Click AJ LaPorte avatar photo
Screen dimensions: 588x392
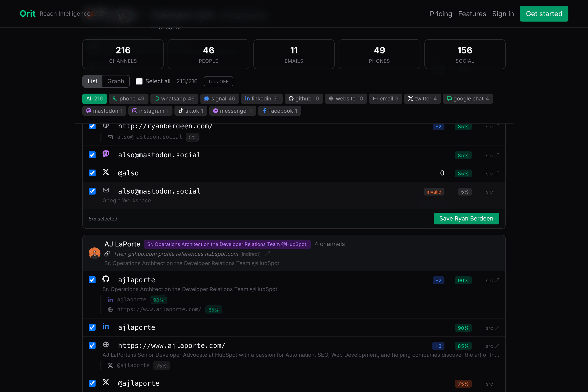coord(95,253)
